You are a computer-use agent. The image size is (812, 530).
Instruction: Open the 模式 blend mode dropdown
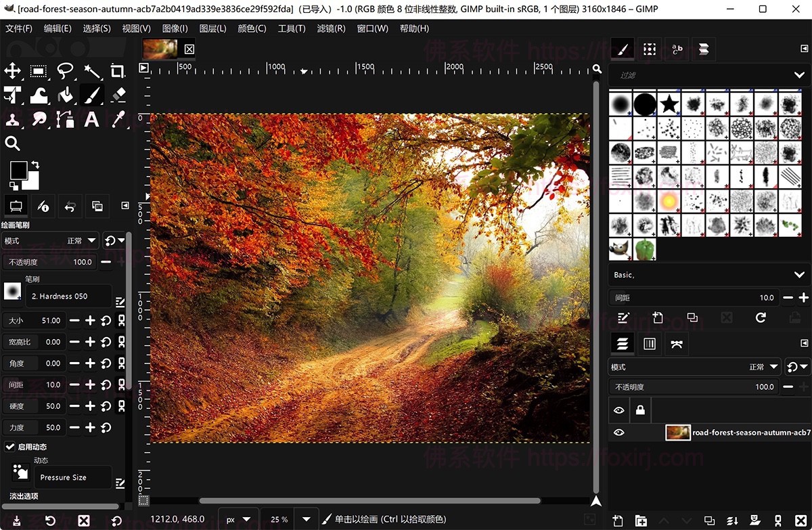[x=694, y=367]
